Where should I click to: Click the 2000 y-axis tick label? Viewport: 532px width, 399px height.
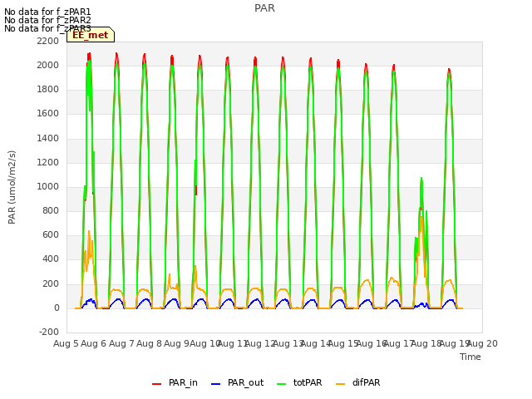48,65
